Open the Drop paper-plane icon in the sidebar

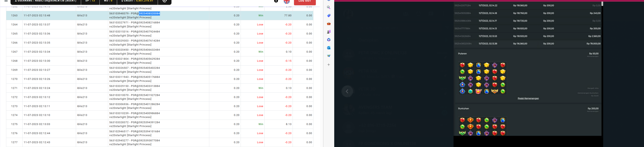coord(329,56)
